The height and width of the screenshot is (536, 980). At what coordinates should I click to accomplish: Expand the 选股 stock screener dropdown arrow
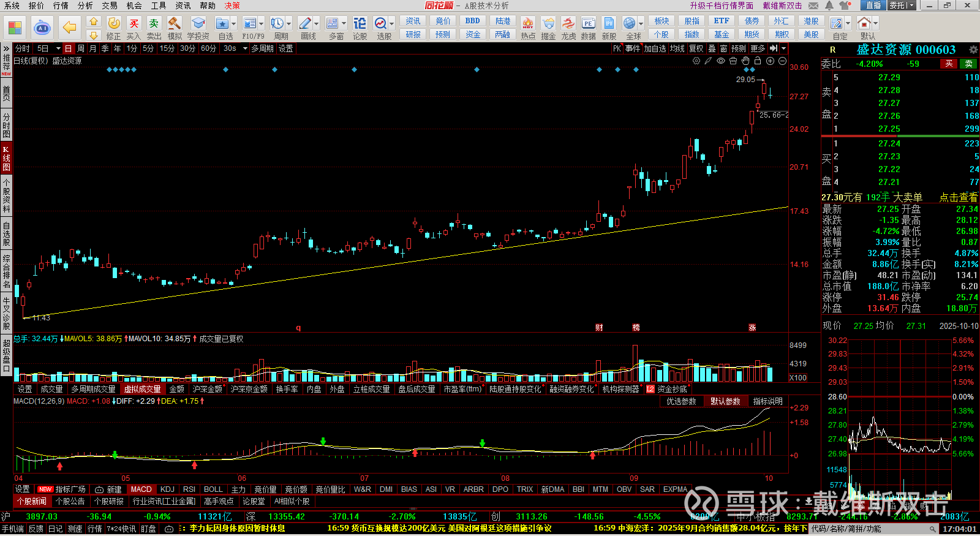coord(392,23)
